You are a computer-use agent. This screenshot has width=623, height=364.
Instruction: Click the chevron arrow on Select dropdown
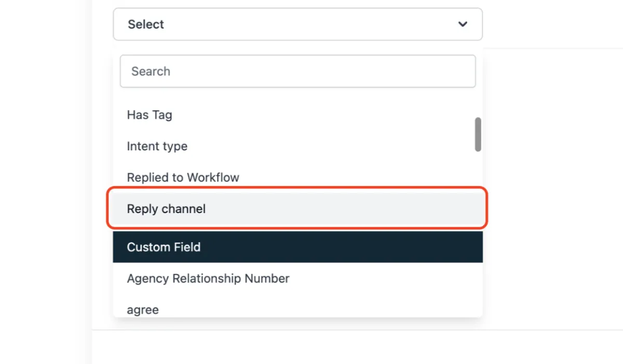463,24
